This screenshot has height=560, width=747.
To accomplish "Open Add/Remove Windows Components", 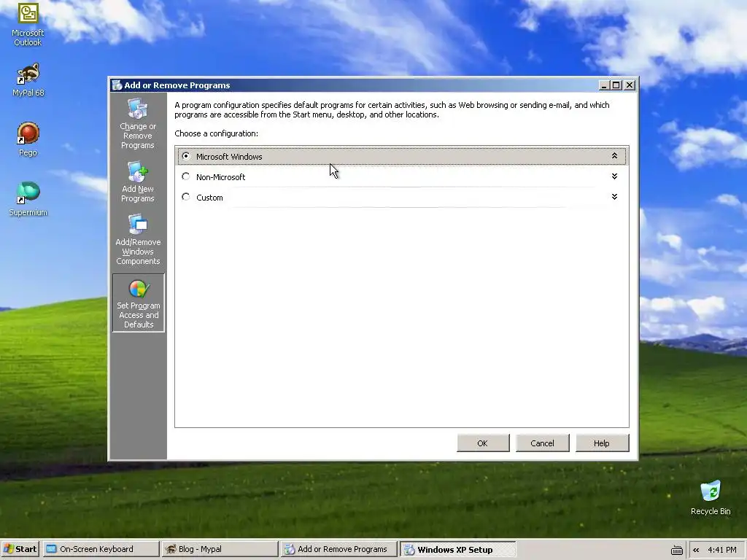I will [138, 239].
